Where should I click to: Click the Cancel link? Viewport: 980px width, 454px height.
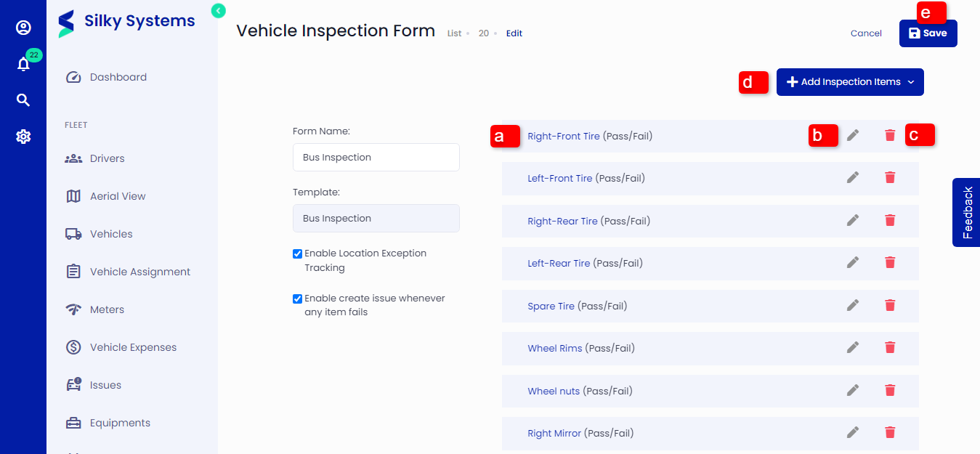(866, 33)
